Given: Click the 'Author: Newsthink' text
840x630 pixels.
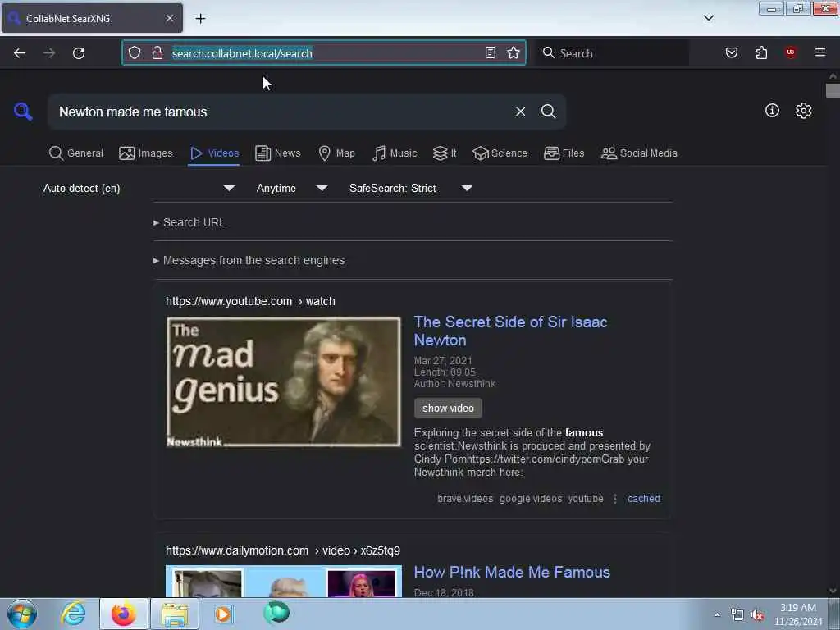Looking at the screenshot, I should pos(454,384).
